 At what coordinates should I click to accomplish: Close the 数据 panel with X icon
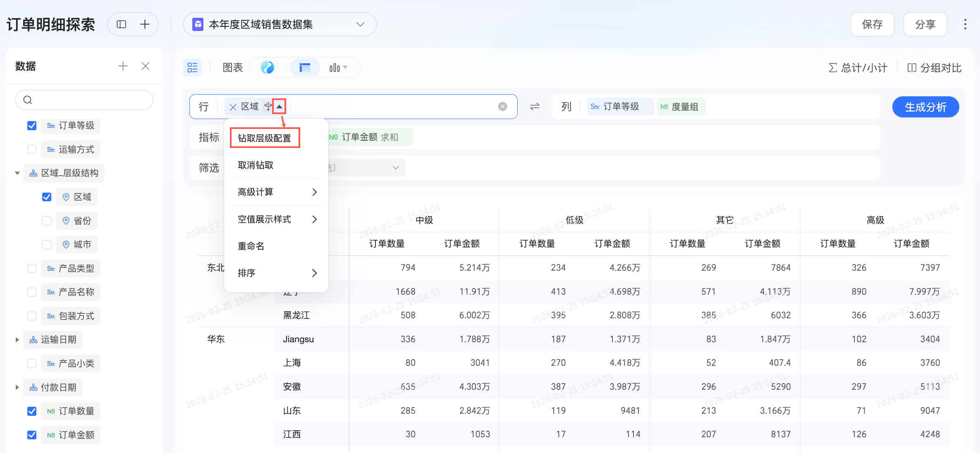(145, 66)
